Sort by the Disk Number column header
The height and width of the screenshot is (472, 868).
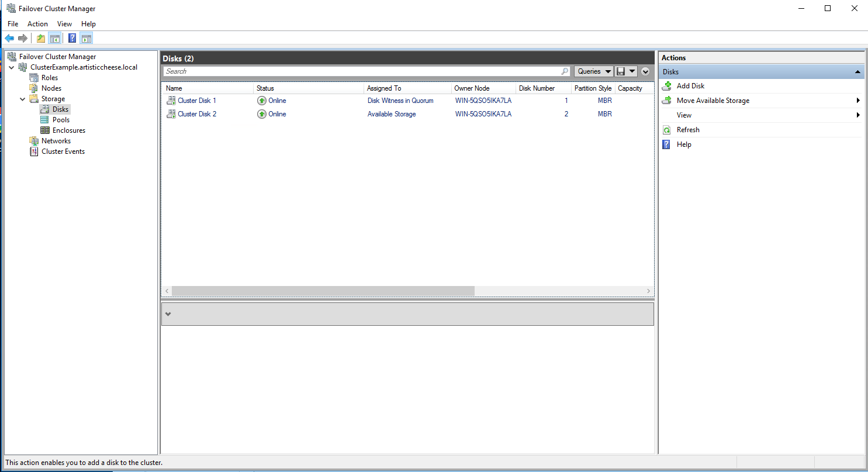(x=544, y=88)
